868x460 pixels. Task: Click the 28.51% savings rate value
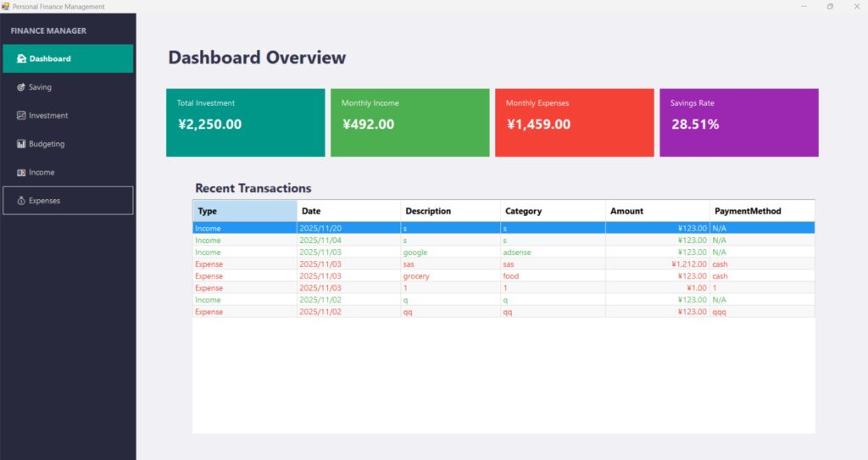click(x=695, y=124)
